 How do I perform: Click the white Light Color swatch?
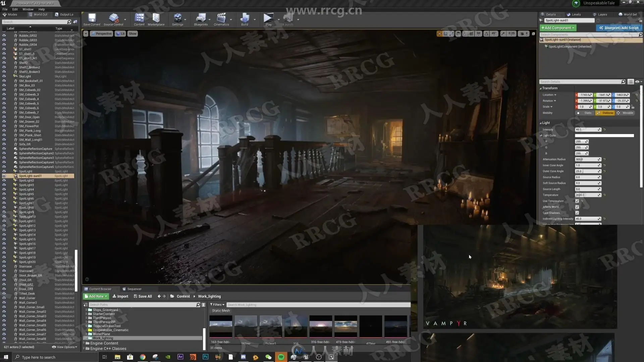604,135
